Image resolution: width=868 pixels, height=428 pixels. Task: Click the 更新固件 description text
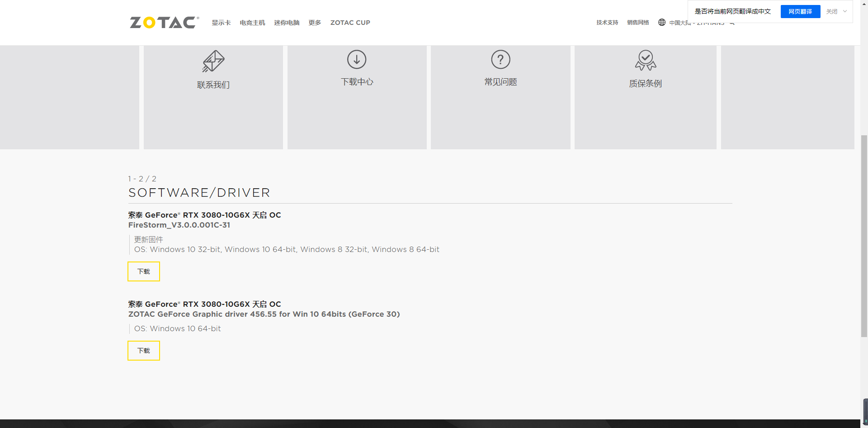(x=148, y=239)
